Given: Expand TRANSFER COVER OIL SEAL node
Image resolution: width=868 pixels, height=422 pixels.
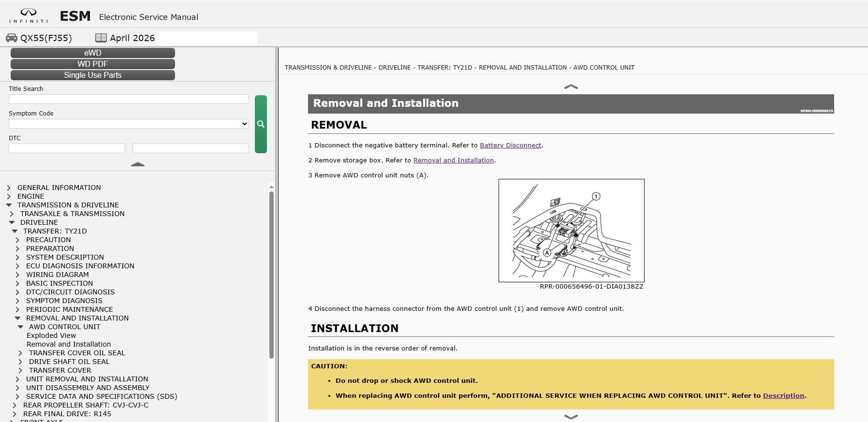Looking at the screenshot, I should point(20,353).
